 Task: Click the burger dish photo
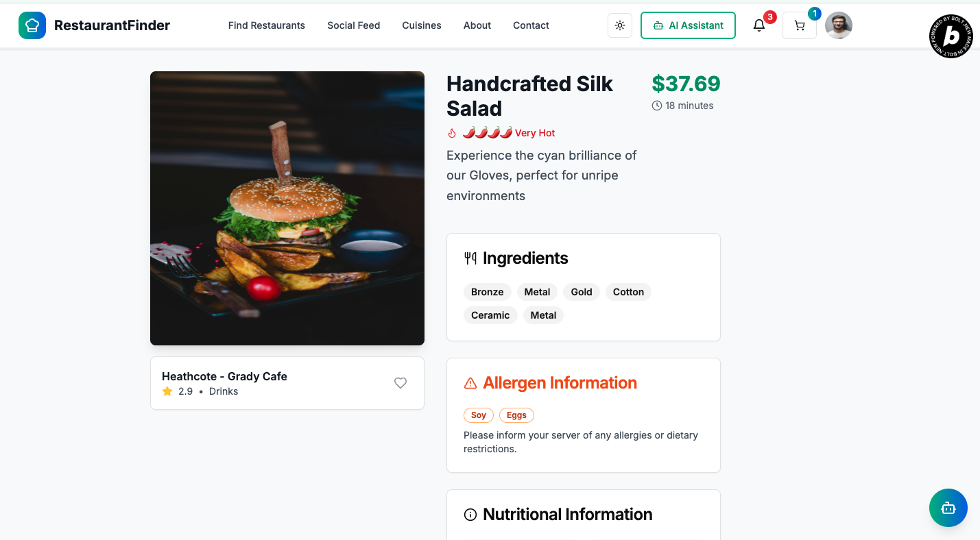pos(287,208)
